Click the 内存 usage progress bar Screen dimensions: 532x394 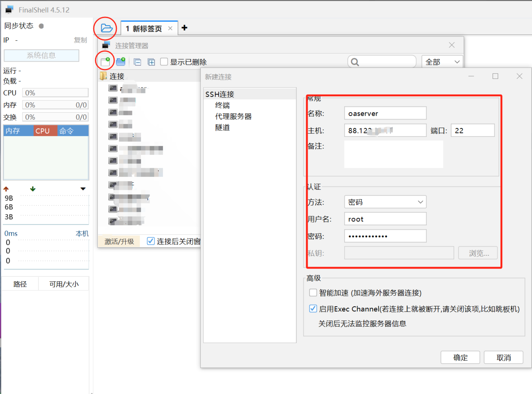[55, 105]
